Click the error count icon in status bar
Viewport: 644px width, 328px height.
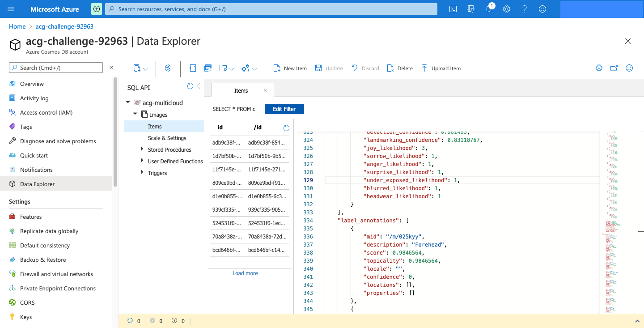(x=153, y=320)
